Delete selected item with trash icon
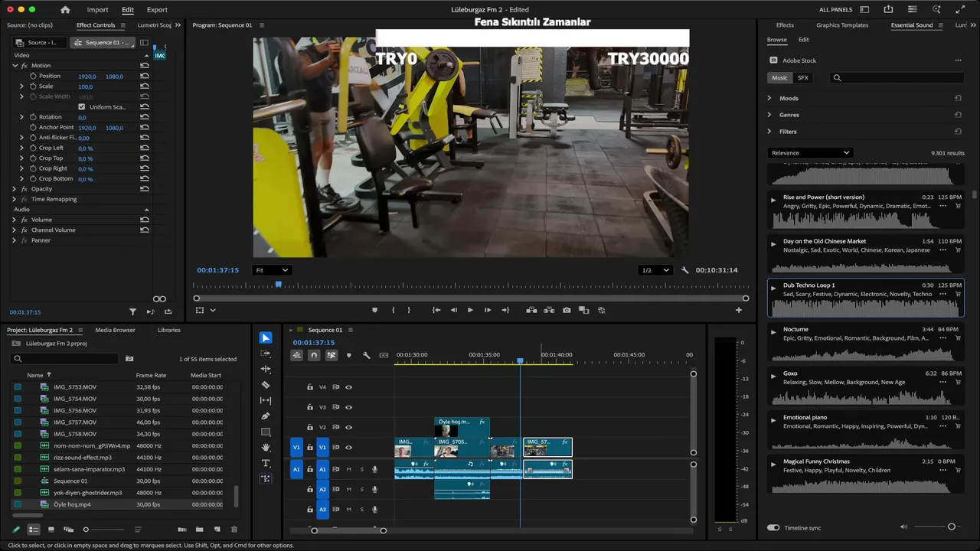Image resolution: width=980 pixels, height=551 pixels. tap(234, 530)
